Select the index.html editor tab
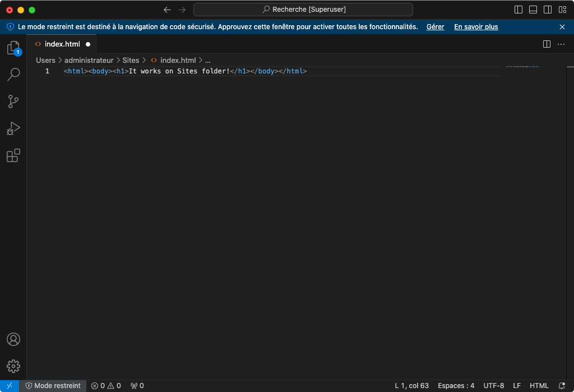The image size is (574, 392). [62, 44]
